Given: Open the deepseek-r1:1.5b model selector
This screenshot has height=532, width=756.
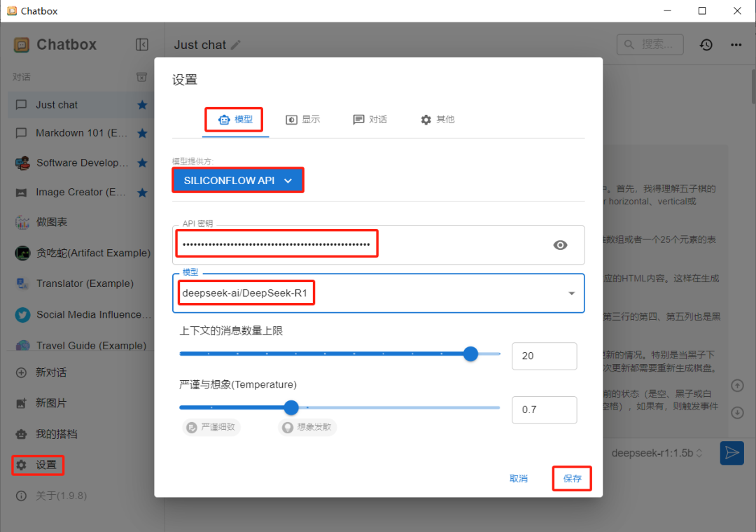Looking at the screenshot, I should coord(657,454).
